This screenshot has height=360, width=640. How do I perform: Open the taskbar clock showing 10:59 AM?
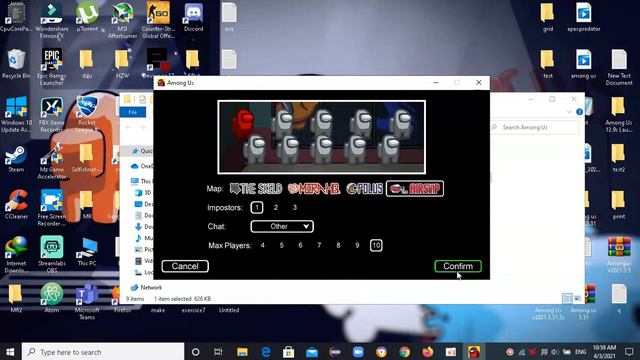coord(604,352)
